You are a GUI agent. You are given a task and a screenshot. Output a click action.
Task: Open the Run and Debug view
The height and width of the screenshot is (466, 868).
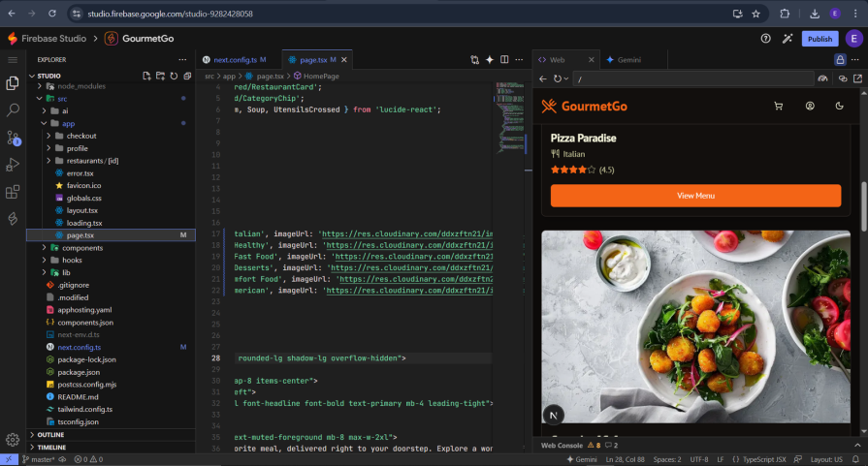tap(13, 165)
